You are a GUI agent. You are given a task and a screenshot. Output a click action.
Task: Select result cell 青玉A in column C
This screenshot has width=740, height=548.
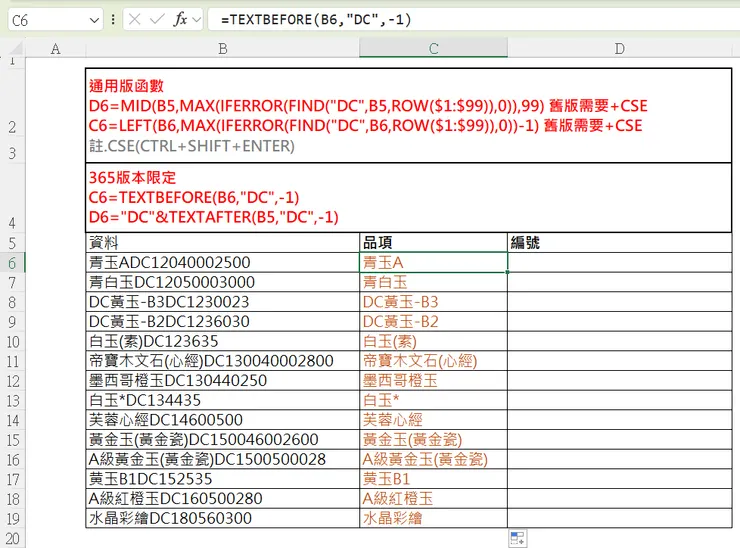[x=433, y=262]
